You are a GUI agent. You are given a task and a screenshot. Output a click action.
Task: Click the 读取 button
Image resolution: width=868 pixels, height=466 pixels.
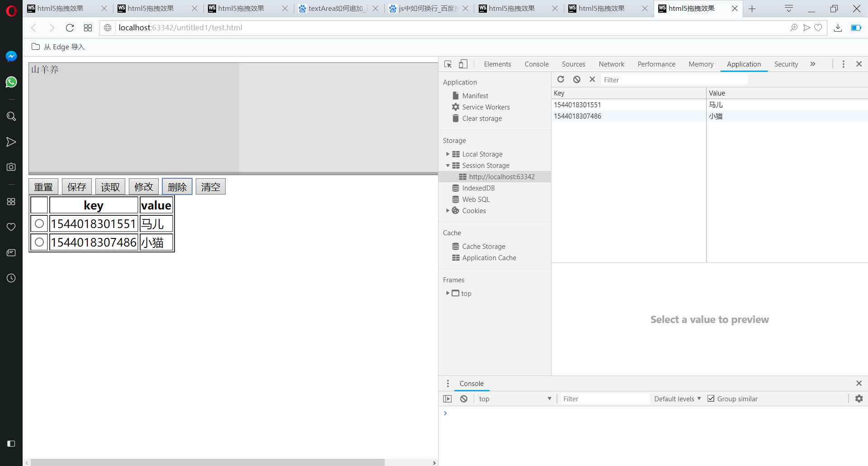click(x=110, y=187)
